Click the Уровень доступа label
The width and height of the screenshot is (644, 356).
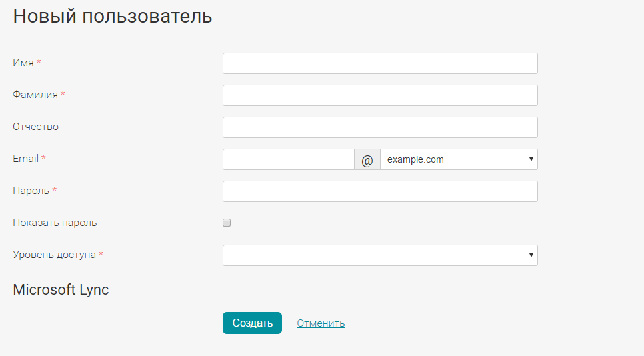[55, 255]
